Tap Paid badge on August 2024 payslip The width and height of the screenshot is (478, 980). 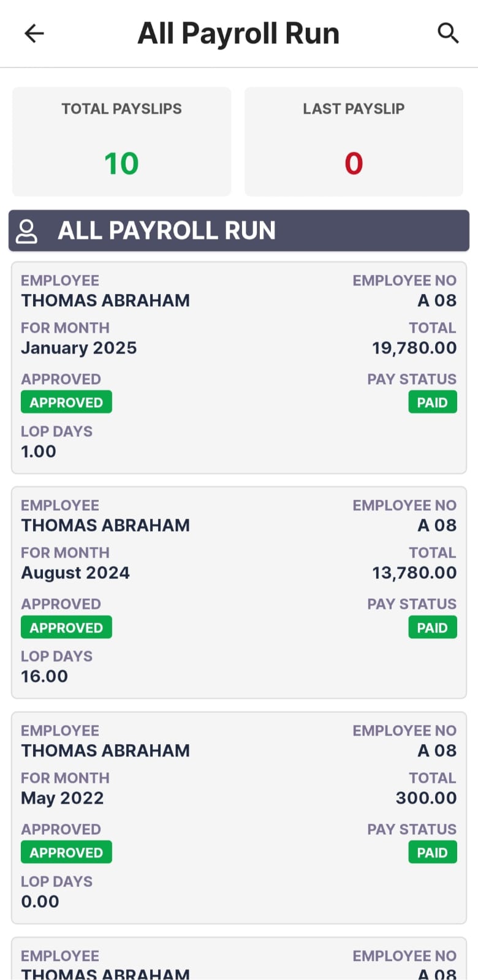point(432,628)
